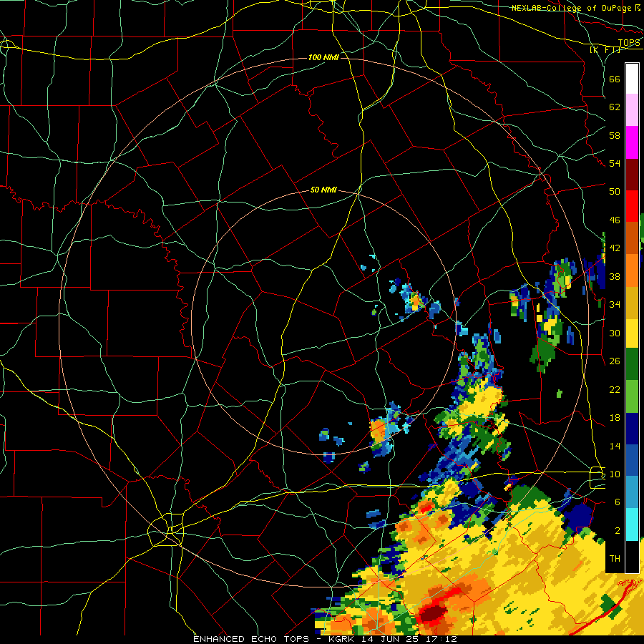Select the magenta swatch in the legend
This screenshot has height=644, width=644.
[x=632, y=142]
